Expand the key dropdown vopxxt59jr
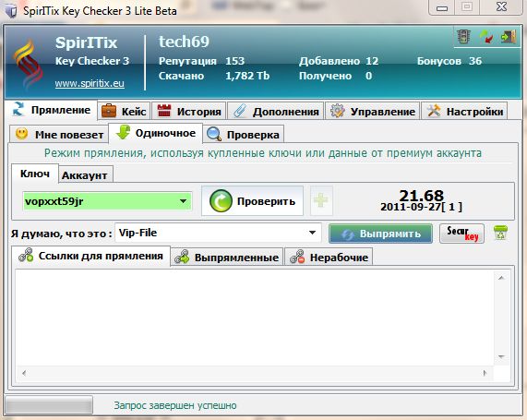527x420 pixels. pyautogui.click(x=183, y=201)
